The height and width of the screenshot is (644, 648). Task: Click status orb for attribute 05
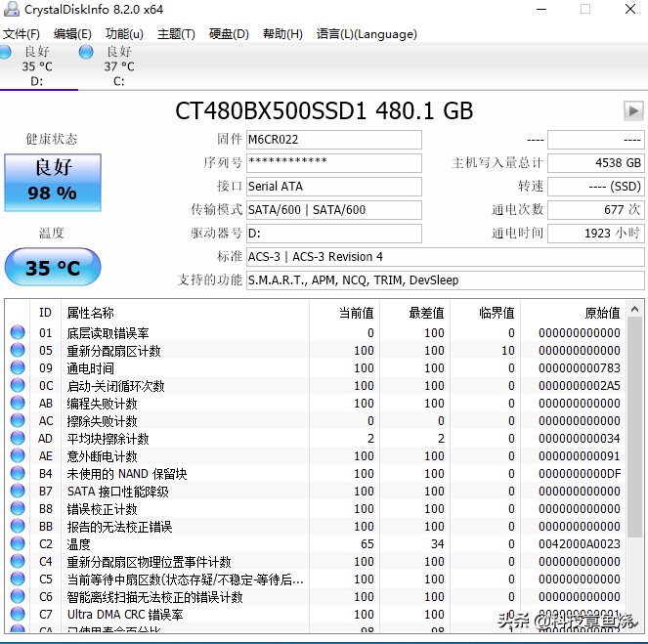pos(18,350)
